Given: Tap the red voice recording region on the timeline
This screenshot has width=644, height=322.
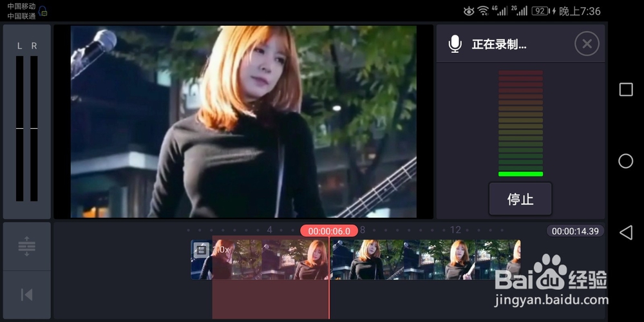Looking at the screenshot, I should tap(270, 277).
